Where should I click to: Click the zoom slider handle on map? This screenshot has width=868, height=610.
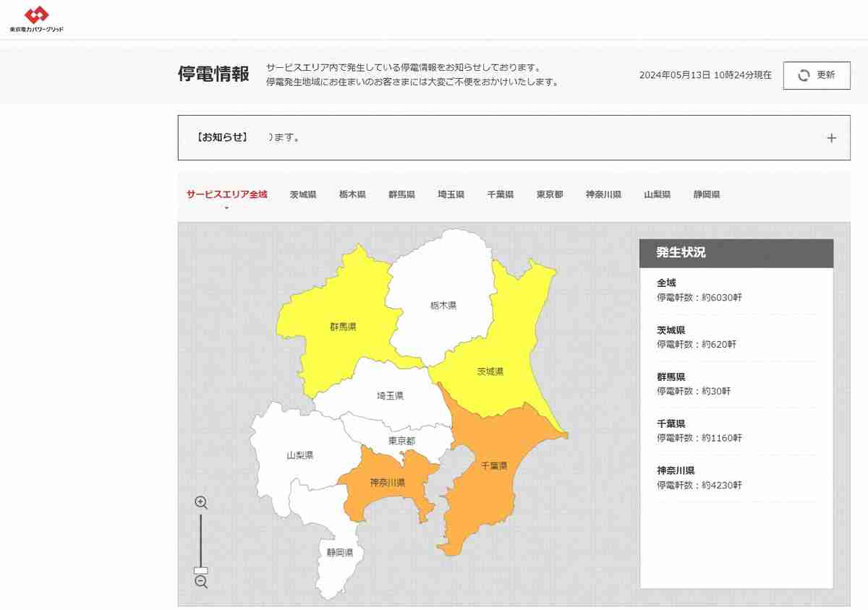[x=201, y=570]
